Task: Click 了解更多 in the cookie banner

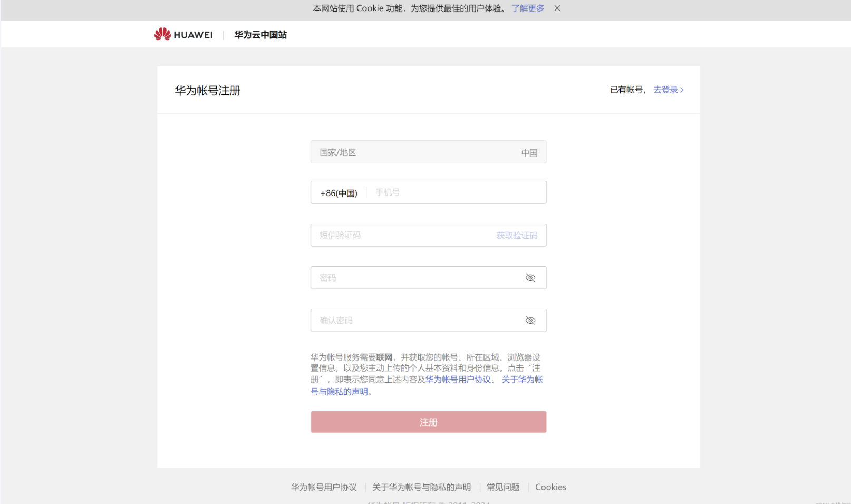Action: pos(527,8)
